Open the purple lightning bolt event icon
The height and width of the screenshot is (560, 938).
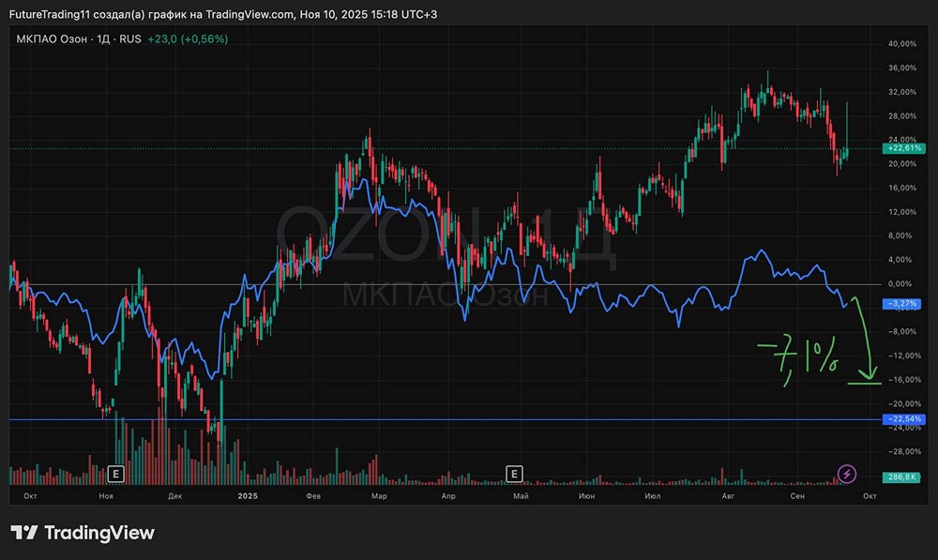pos(847,473)
